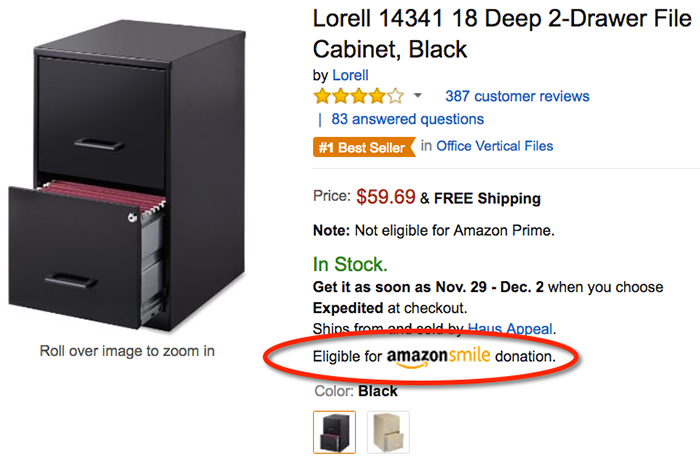Select the black color swatch

[x=333, y=430]
